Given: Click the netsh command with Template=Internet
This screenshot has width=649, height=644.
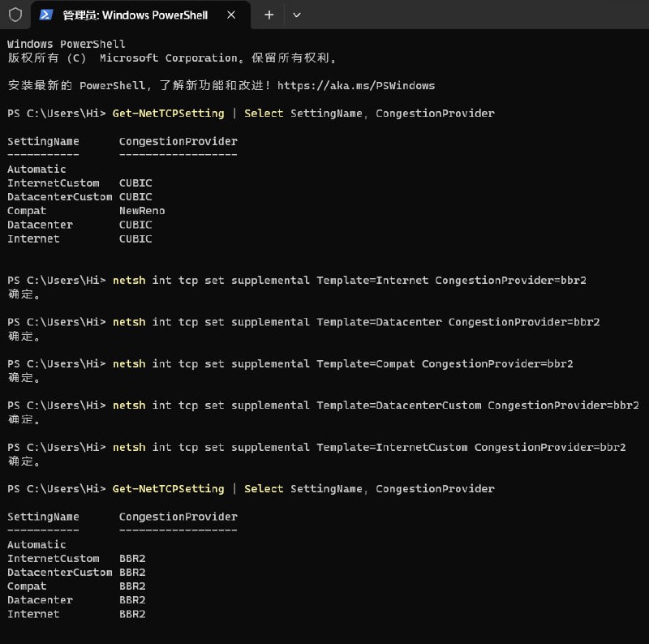Looking at the screenshot, I should click(x=349, y=281).
